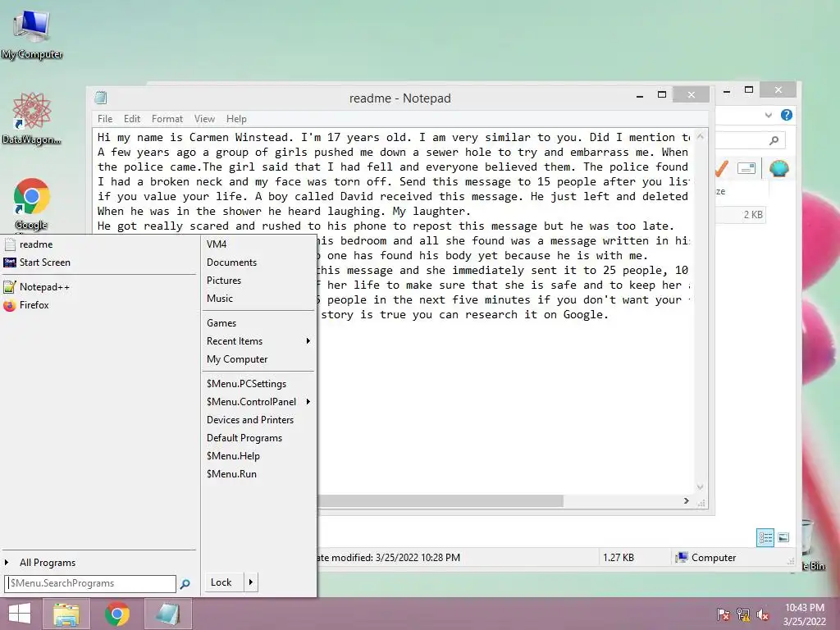This screenshot has width=840, height=630.
Task: Open the Help menu in Notepad
Action: tap(236, 119)
